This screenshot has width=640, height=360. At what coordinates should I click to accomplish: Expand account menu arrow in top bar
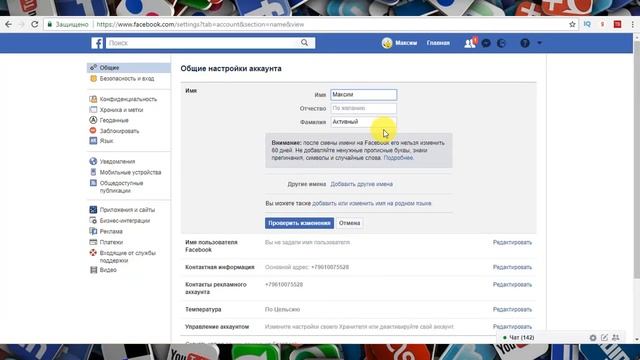pos(539,43)
